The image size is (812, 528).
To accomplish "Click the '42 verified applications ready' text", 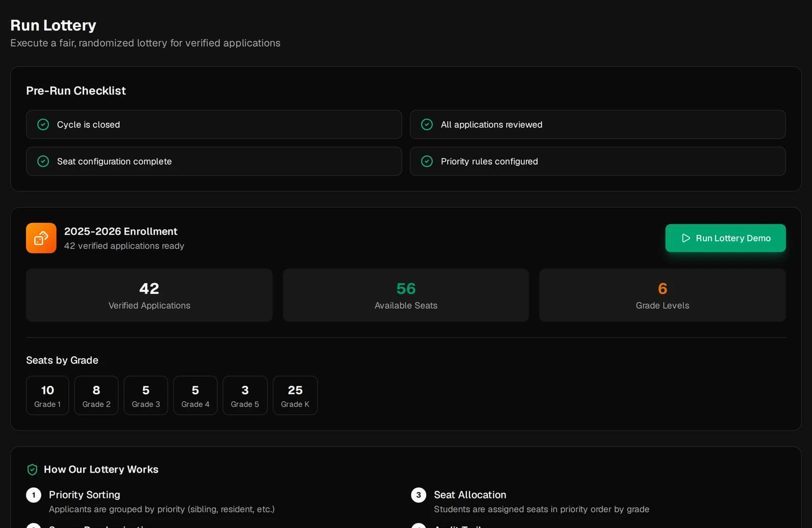I will click(x=124, y=246).
